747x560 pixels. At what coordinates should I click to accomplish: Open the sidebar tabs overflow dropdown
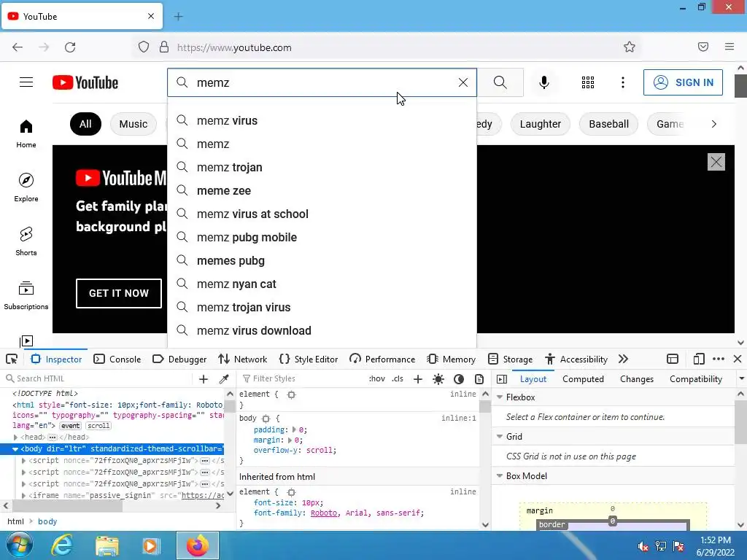pos(741,379)
